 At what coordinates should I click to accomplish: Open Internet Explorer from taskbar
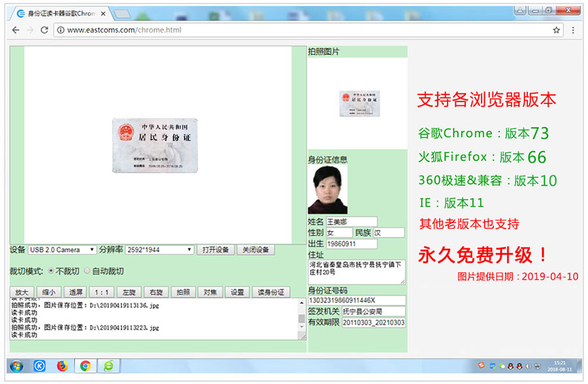click(108, 366)
